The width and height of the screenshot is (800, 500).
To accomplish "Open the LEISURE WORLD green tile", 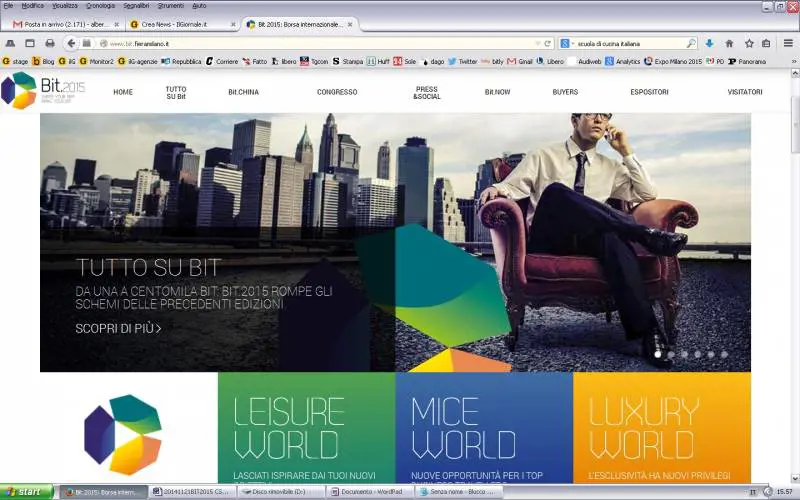I will (x=307, y=428).
